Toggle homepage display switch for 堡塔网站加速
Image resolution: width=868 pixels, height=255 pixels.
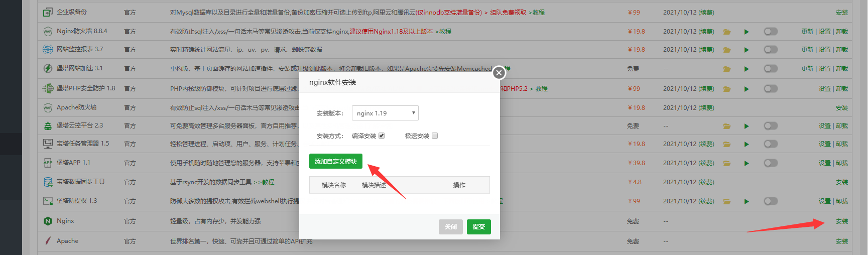tap(771, 68)
